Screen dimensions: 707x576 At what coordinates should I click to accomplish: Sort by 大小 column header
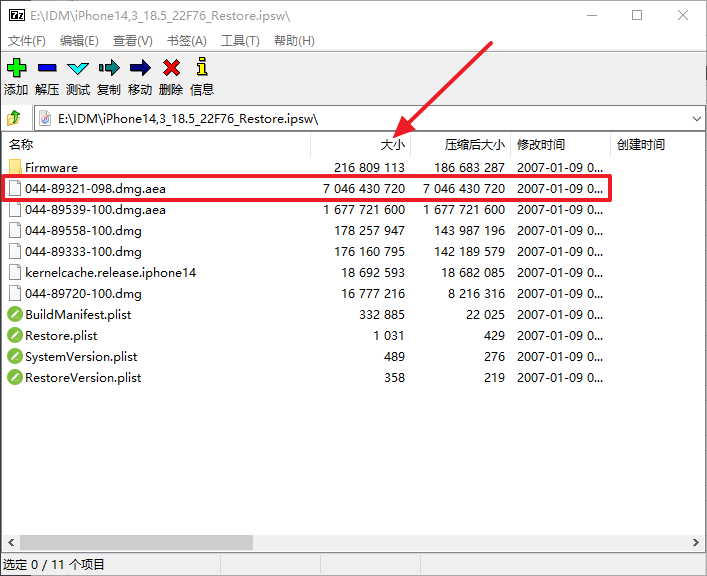[x=360, y=144]
